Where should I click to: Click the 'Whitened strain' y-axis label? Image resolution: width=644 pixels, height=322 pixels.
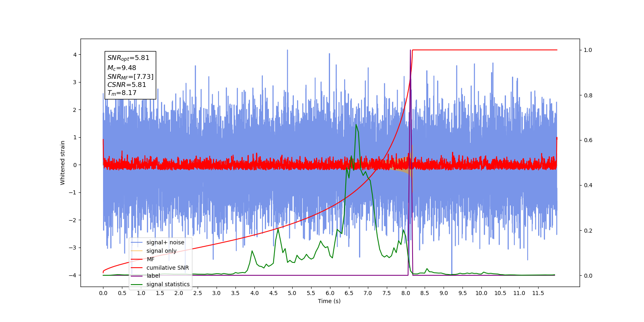(x=63, y=163)
